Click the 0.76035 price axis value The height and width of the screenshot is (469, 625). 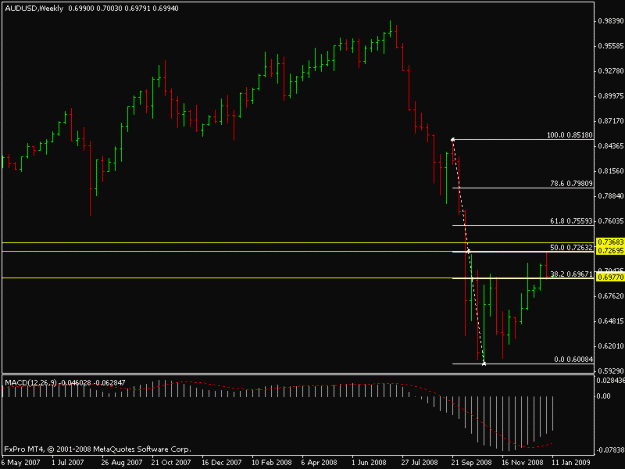611,221
